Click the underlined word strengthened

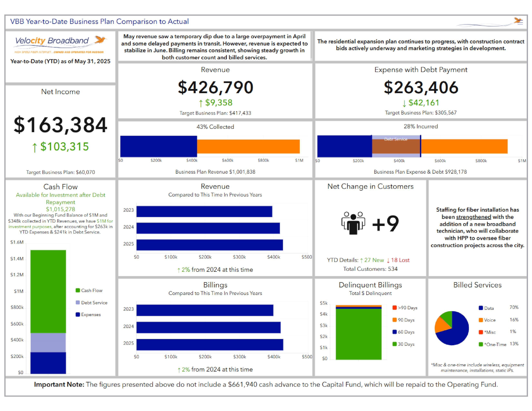click(473, 217)
